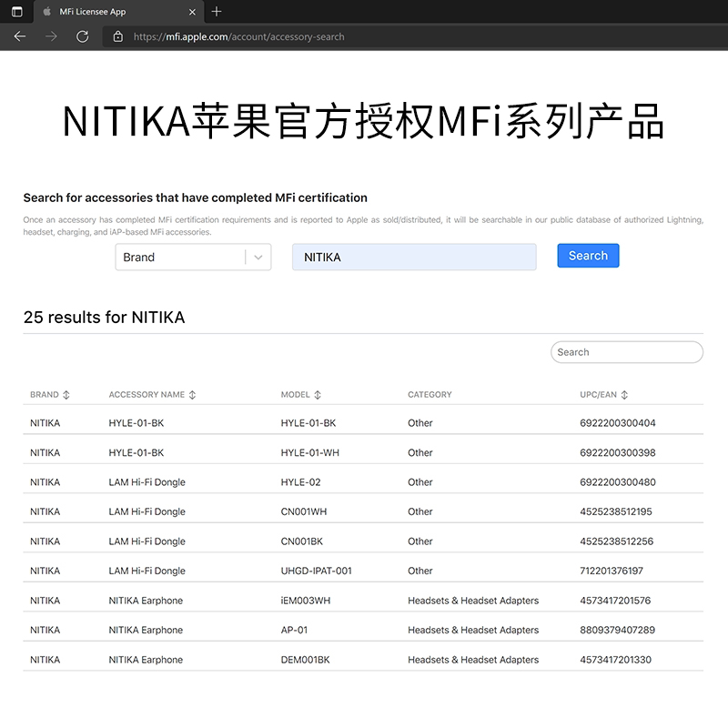Click the browser forward arrow

point(51,36)
